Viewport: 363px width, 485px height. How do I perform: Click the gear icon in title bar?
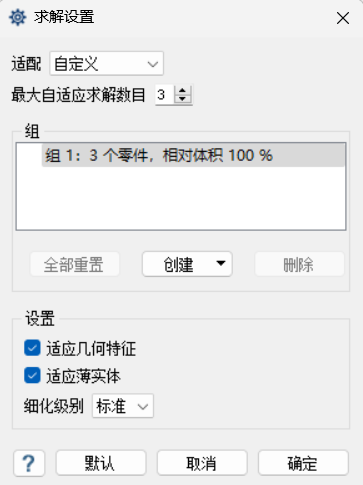[17, 17]
